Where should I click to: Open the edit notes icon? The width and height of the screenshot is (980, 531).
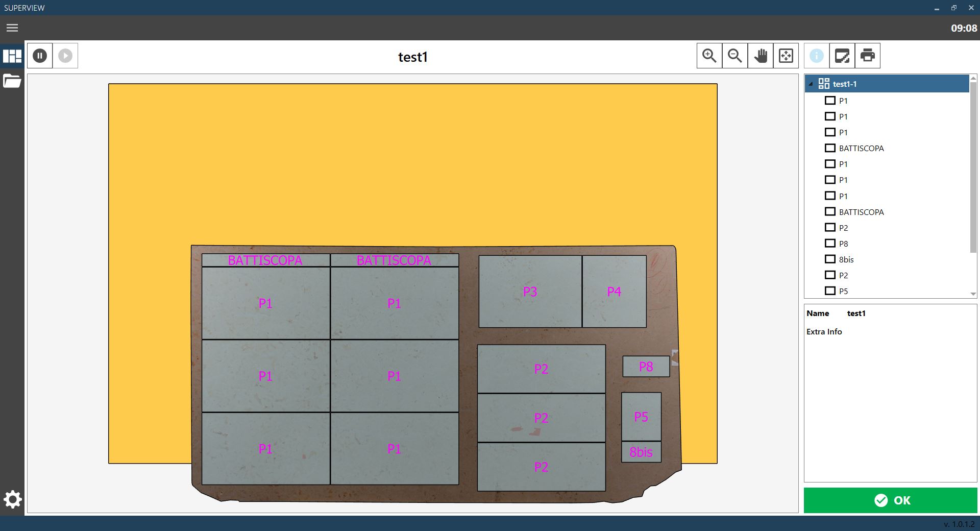pyautogui.click(x=842, y=56)
